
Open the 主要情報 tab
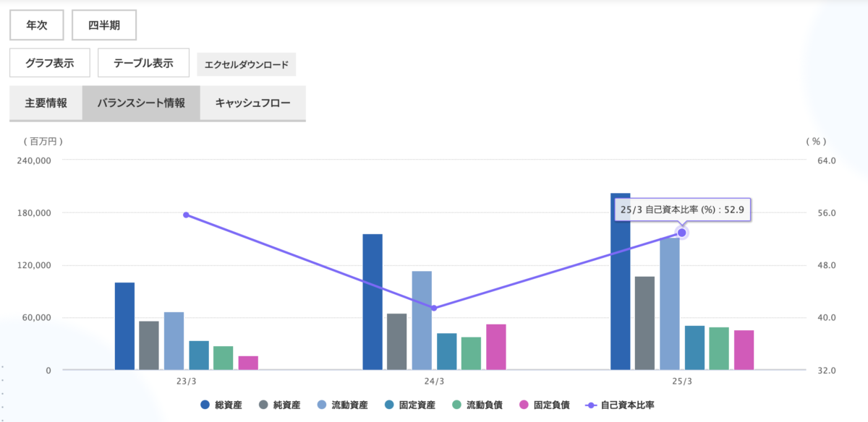tap(46, 103)
